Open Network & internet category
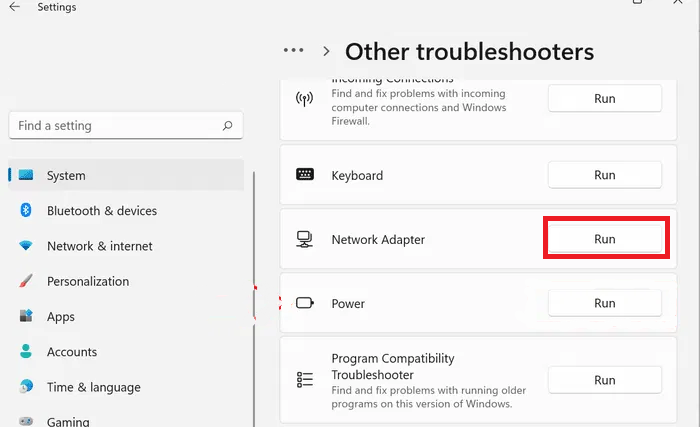This screenshot has height=427, width=700. point(126,246)
